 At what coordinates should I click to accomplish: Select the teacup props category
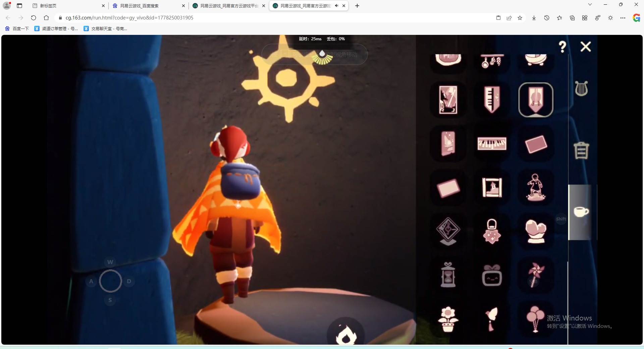click(x=581, y=212)
